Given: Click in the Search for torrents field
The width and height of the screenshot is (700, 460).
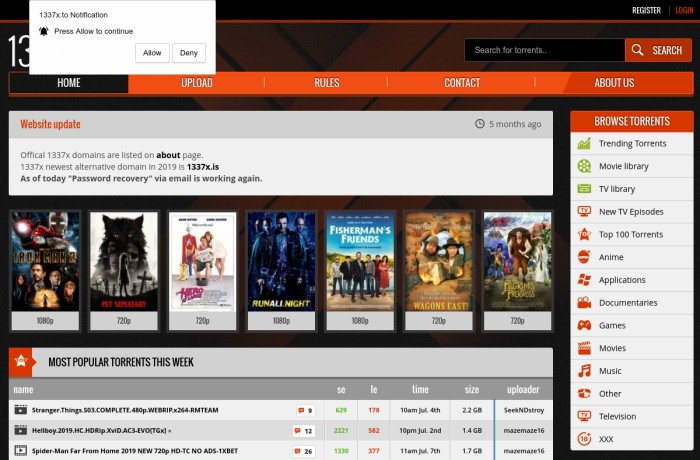Looking at the screenshot, I should point(545,50).
